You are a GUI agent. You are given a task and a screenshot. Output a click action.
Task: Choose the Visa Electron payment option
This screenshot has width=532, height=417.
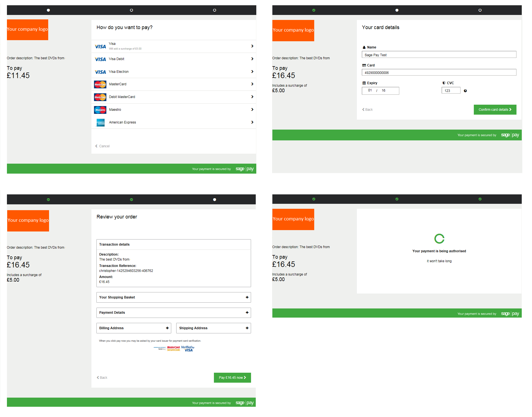click(174, 71)
